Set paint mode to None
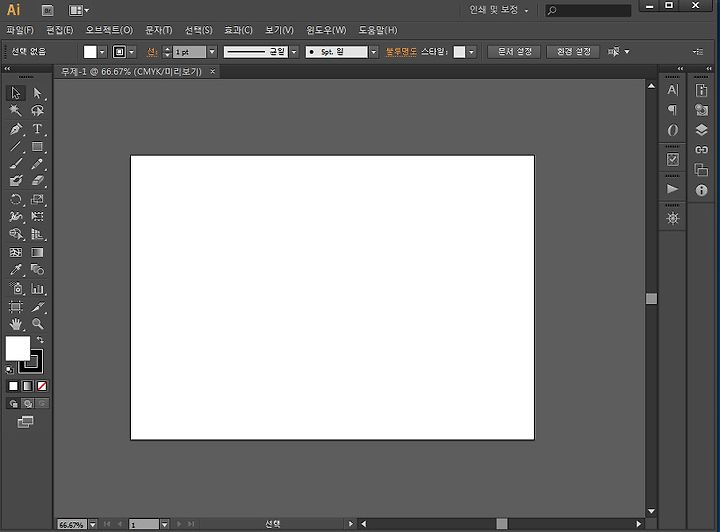Image resolution: width=720 pixels, height=532 pixels. point(42,386)
